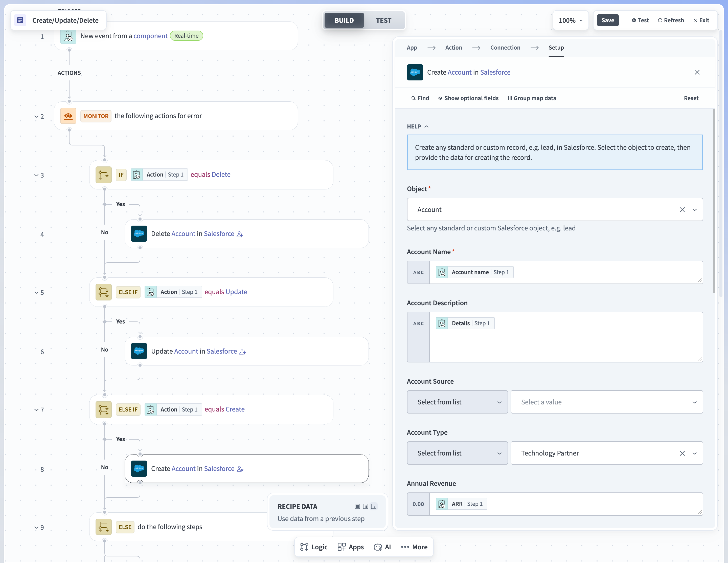Exit the recipe editor

coord(701,20)
